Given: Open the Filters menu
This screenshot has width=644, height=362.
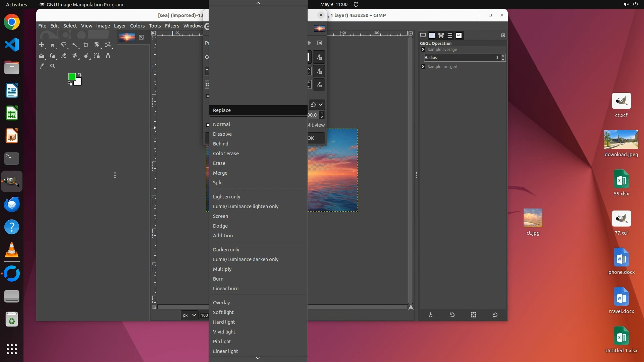Looking at the screenshot, I should pyautogui.click(x=172, y=26).
